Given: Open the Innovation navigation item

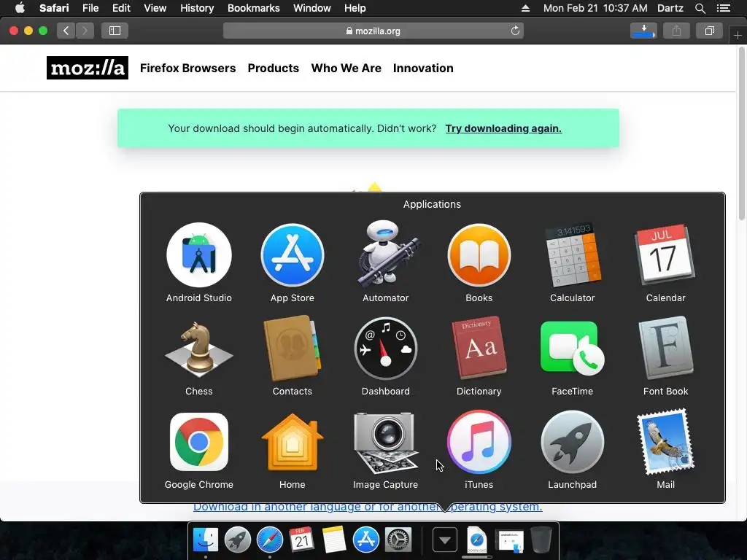Looking at the screenshot, I should 423,68.
